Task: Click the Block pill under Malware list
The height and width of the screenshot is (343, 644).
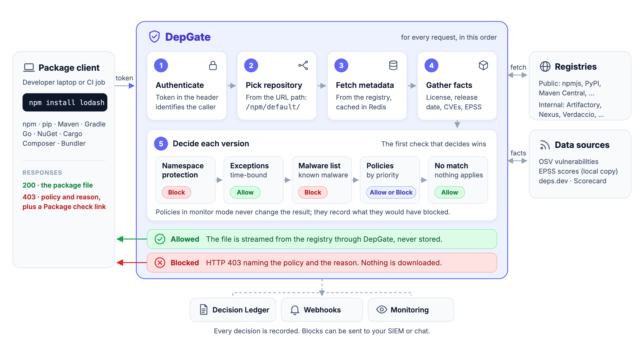Action: (x=313, y=192)
